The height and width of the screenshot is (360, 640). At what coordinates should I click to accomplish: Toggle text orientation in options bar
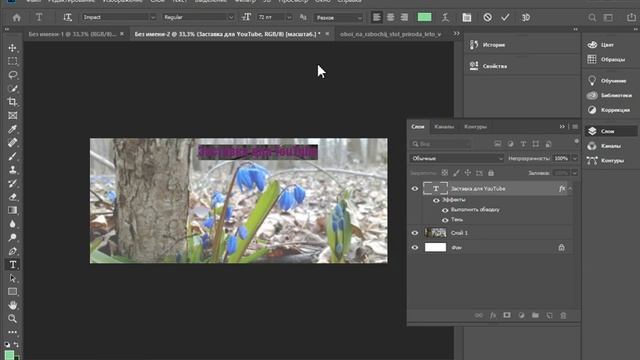pos(67,18)
